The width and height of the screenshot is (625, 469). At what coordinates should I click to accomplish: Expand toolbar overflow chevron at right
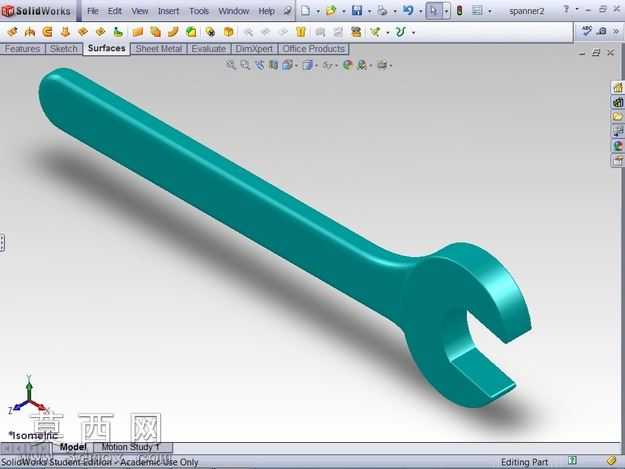point(616,31)
